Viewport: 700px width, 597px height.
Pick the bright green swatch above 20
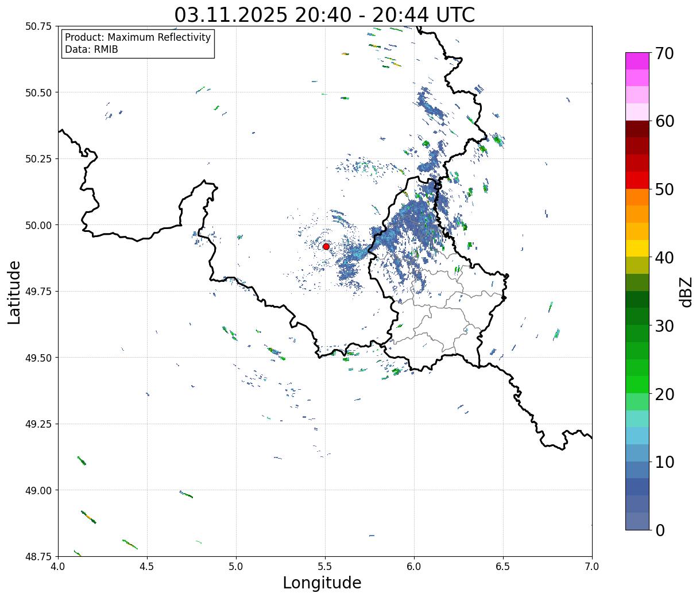[x=637, y=385]
